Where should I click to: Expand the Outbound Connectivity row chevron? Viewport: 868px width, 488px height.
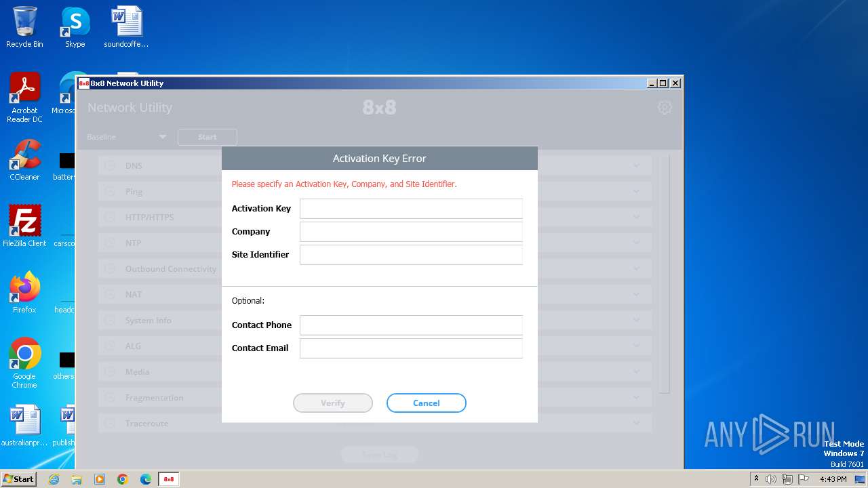click(x=636, y=269)
